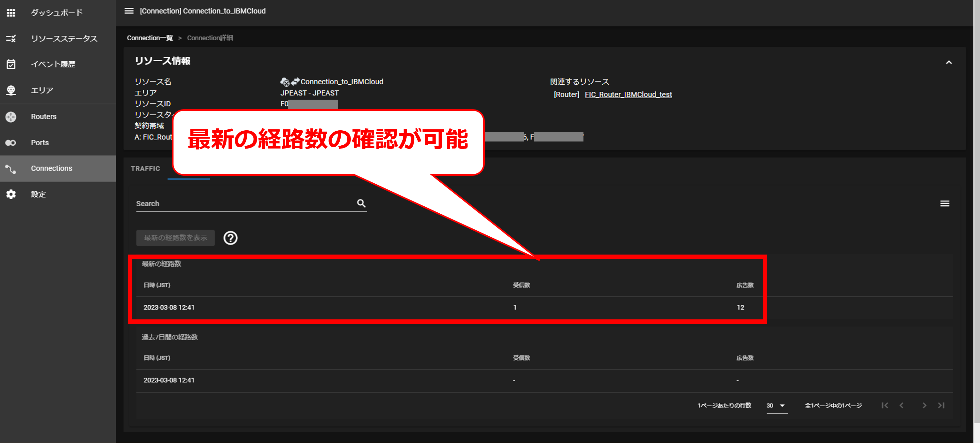Open rows per page dropdown showing 30
This screenshot has width=980, height=443.
coord(776,406)
